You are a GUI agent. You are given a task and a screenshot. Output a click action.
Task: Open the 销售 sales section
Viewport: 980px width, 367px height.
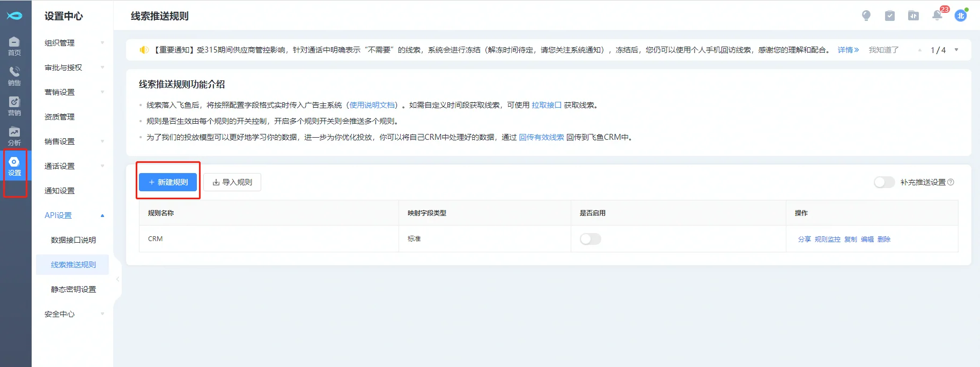click(14, 76)
